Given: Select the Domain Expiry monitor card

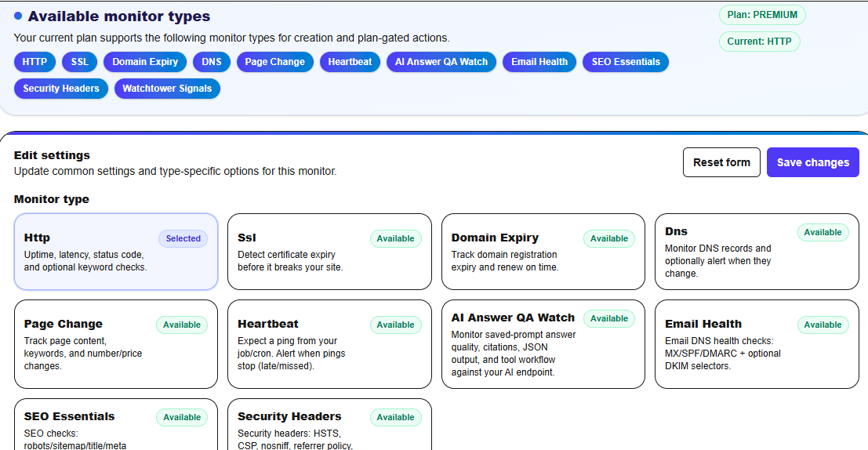Looking at the screenshot, I should (543, 252).
